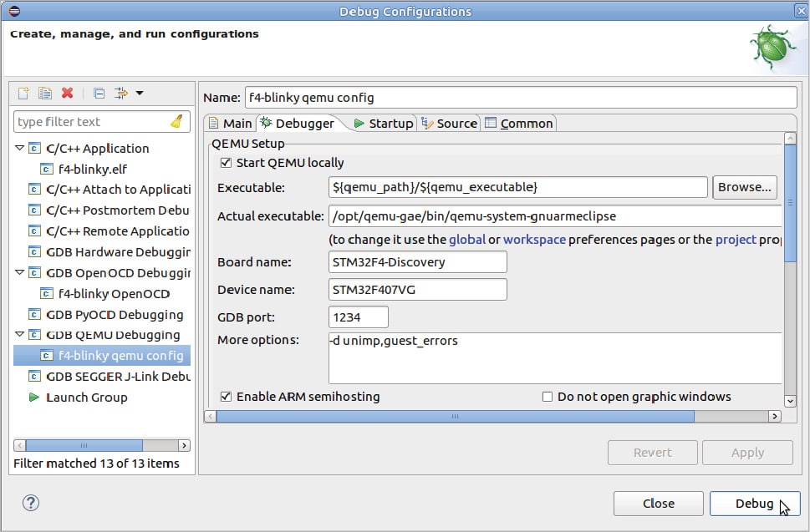Screen dimensions: 810x532
Task: Click the filter configurations icon
Action: tap(120, 93)
